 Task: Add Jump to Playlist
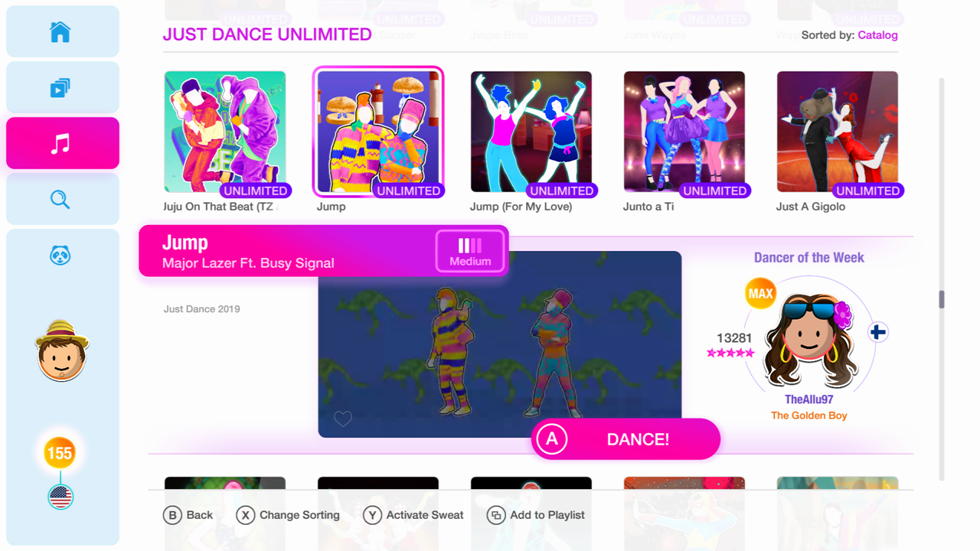click(x=536, y=515)
